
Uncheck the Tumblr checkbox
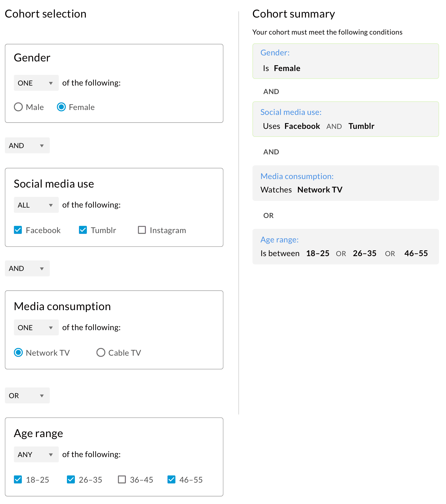point(83,230)
